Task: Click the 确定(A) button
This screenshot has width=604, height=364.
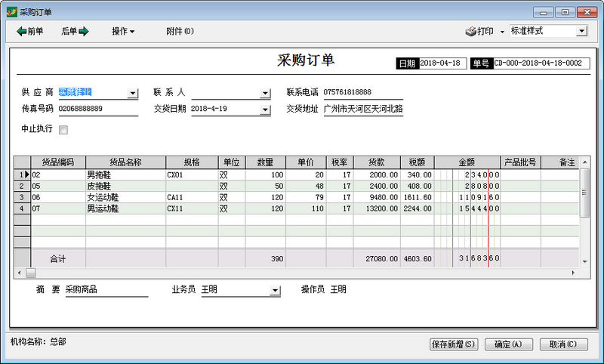Action: click(508, 344)
